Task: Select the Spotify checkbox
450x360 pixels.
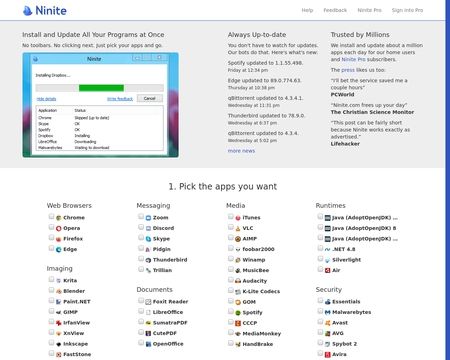Action: point(231,311)
